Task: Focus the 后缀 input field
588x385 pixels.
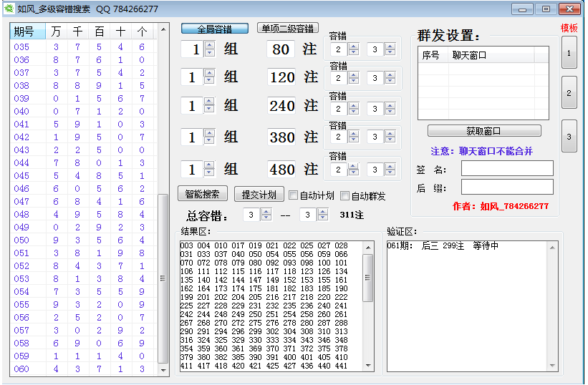Action: (507, 187)
